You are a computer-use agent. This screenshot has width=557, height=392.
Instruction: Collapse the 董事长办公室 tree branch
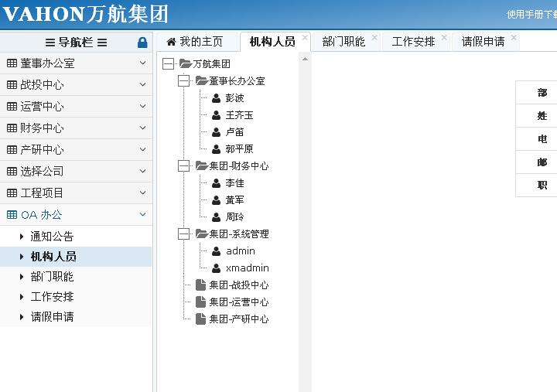[183, 81]
